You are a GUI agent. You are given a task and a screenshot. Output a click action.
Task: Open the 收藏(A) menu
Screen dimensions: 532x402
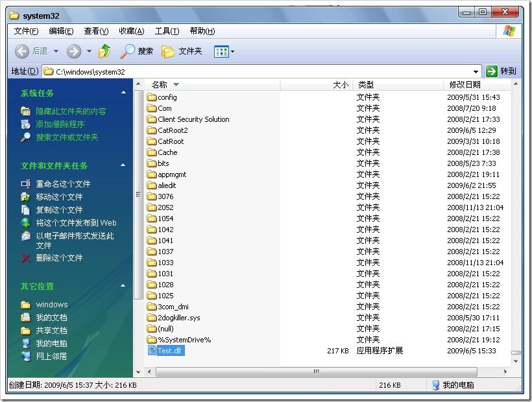pyautogui.click(x=132, y=31)
